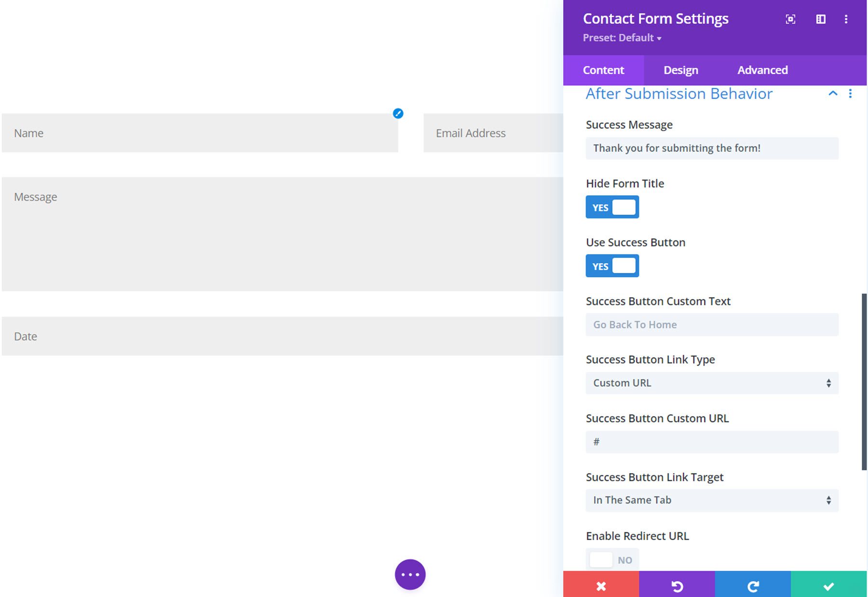Open the Contact Form Settings options menu
Image resolution: width=868 pixels, height=597 pixels.
tap(846, 19)
